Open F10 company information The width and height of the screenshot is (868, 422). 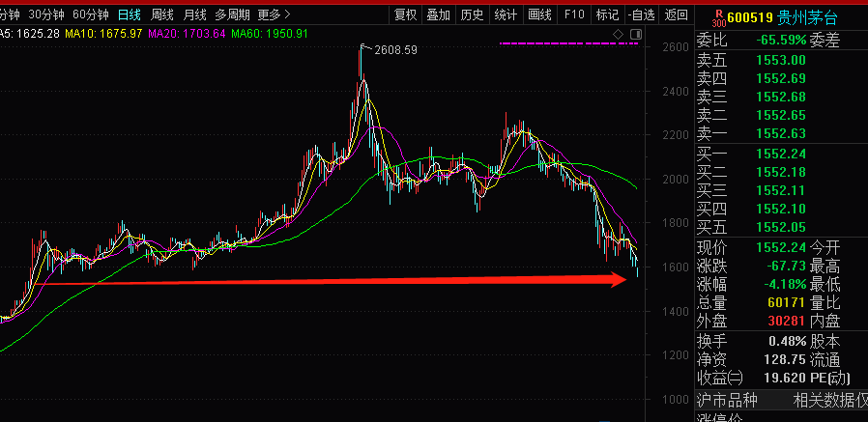pyautogui.click(x=574, y=14)
